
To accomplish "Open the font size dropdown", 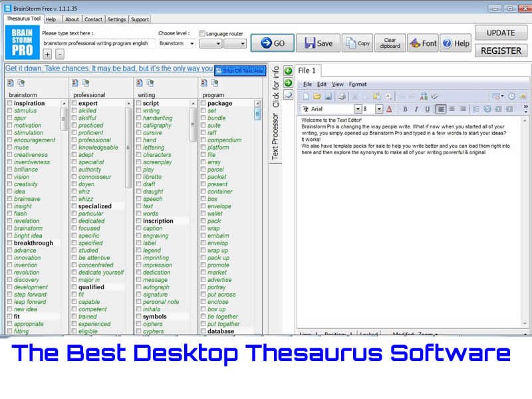I will click(x=379, y=109).
